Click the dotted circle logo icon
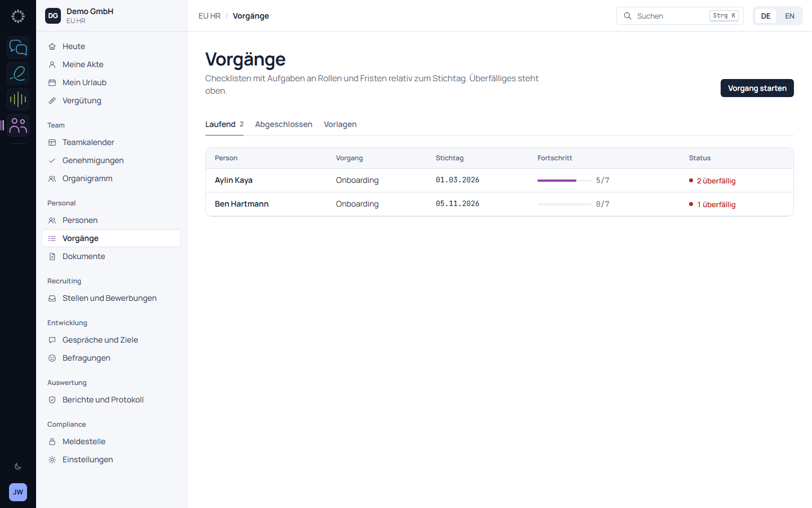The height and width of the screenshot is (508, 812). pyautogui.click(x=18, y=16)
